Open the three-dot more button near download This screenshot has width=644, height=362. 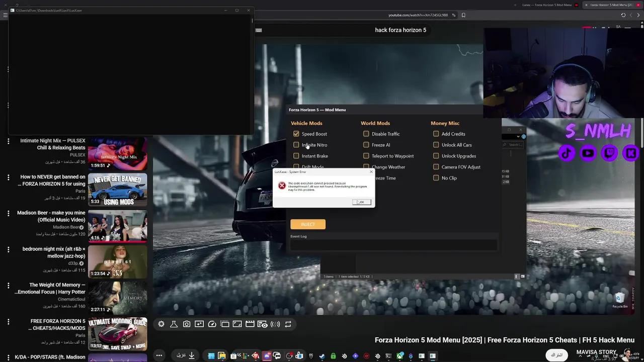point(159,355)
